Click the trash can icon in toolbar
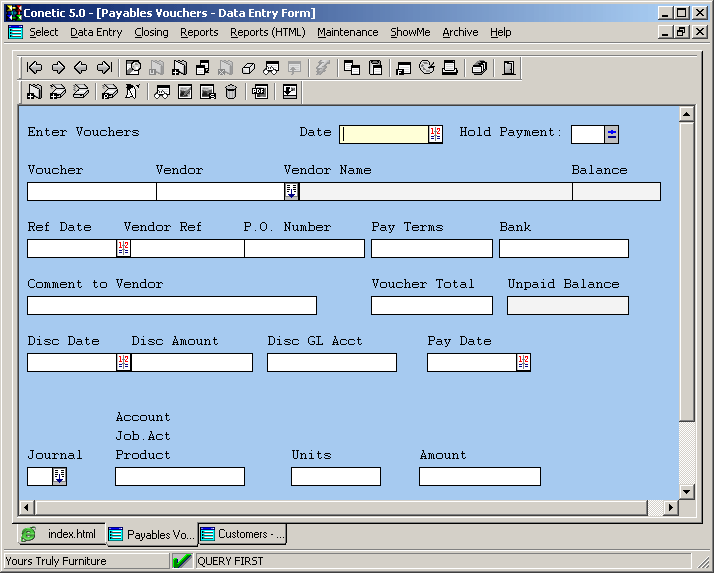This screenshot has width=714, height=573. coord(231,92)
